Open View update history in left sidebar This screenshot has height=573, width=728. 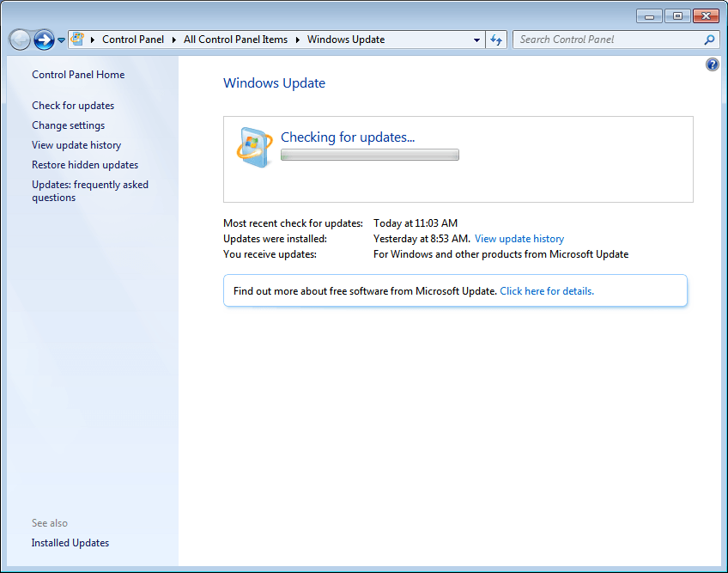coord(76,145)
